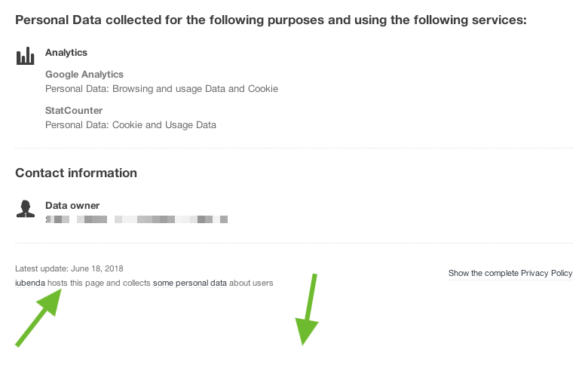
Task: Click StatCounter's "Cookie and Usage Data" description
Action: pyautogui.click(x=130, y=125)
